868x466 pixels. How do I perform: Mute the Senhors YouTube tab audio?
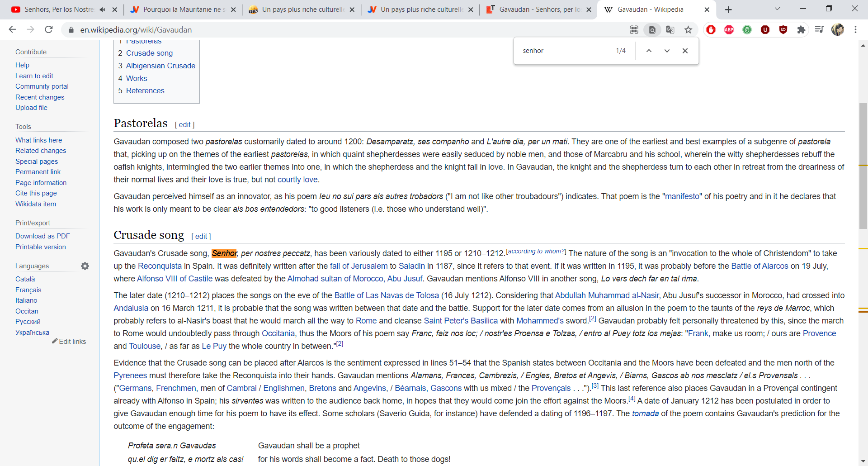pos(102,10)
